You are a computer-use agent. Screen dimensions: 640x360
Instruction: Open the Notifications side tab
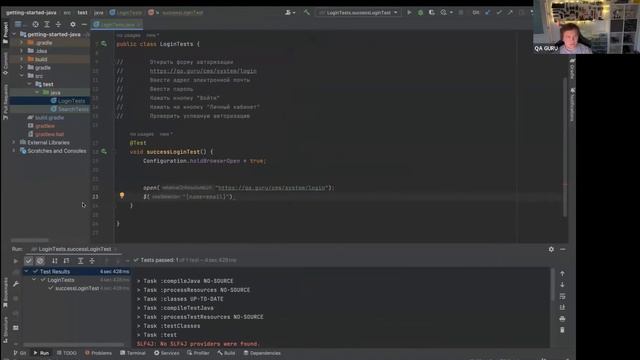tap(572, 104)
